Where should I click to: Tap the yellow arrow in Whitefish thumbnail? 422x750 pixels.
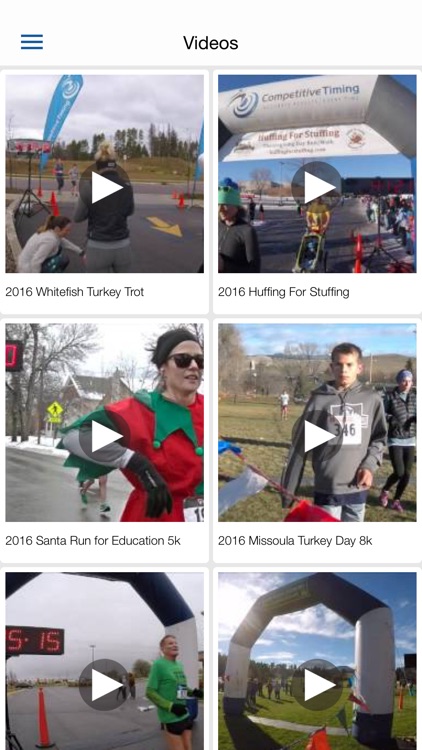(x=165, y=226)
